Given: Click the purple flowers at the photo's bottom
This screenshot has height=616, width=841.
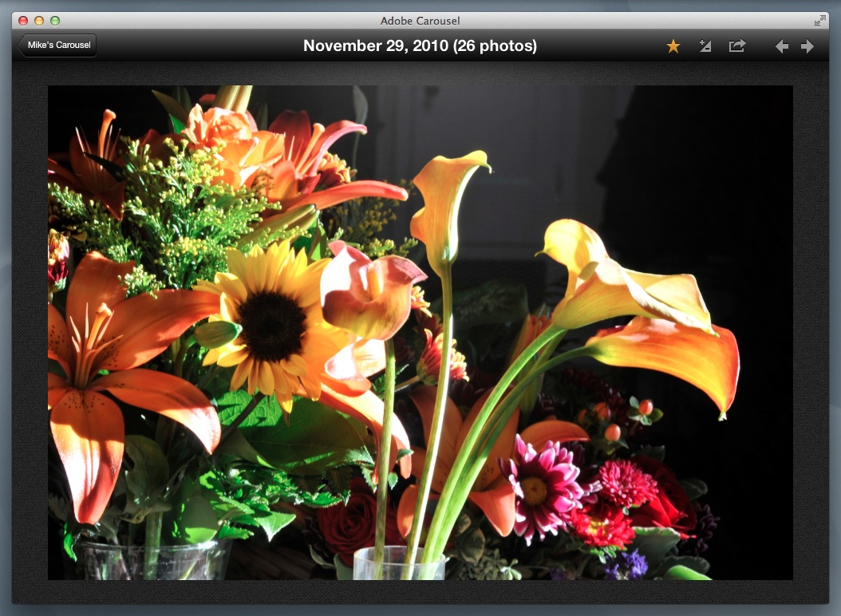Looking at the screenshot, I should [626, 565].
